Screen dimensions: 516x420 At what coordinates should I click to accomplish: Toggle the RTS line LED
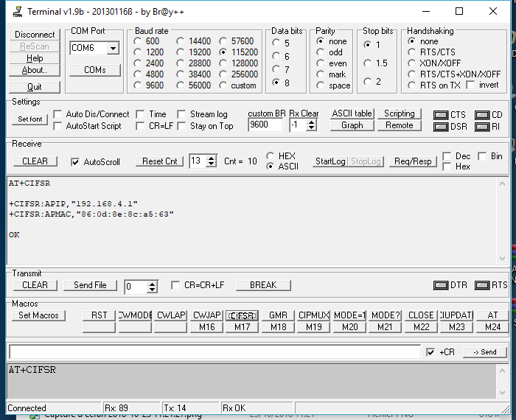[x=482, y=285]
